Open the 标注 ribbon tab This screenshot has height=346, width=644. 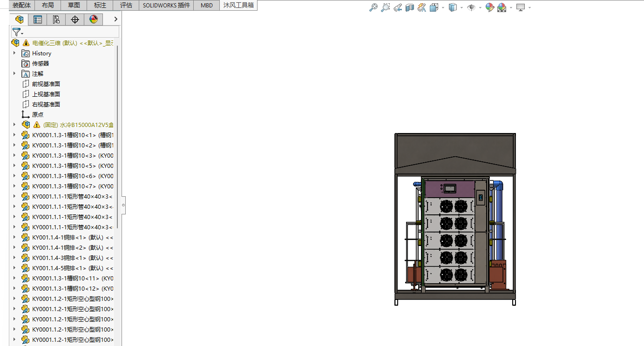100,5
